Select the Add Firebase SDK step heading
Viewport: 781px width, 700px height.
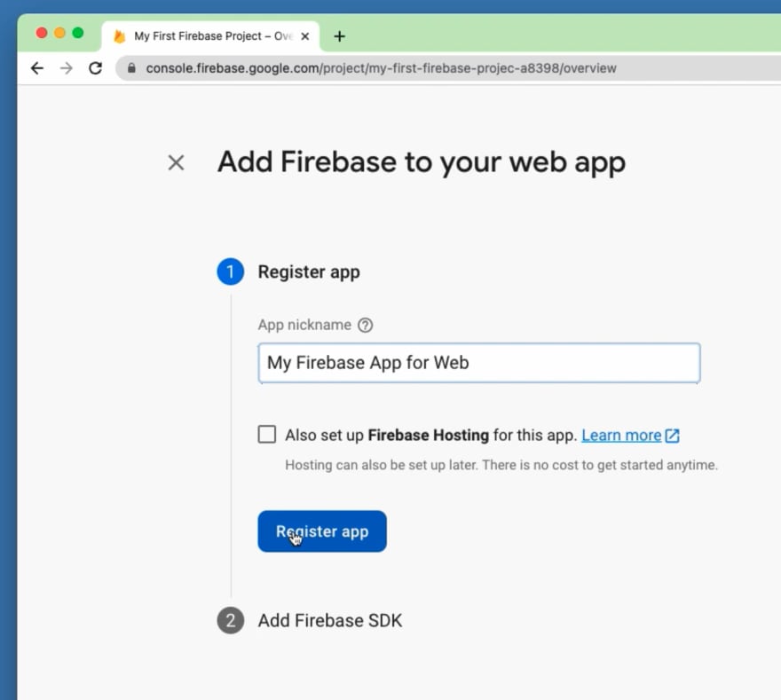(330, 621)
